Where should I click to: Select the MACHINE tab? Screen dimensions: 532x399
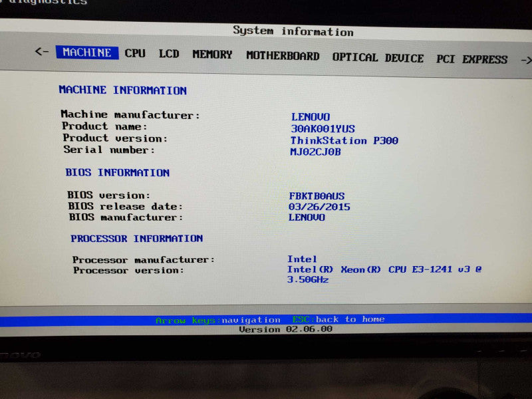pos(87,53)
